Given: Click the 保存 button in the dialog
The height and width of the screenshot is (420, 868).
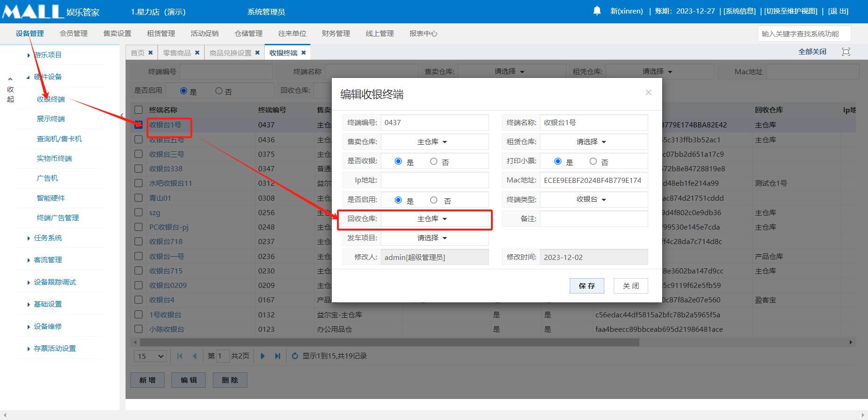Looking at the screenshot, I should tap(587, 286).
